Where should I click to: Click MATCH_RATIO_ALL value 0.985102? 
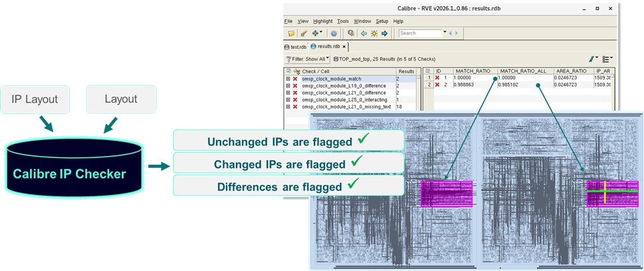pos(508,85)
